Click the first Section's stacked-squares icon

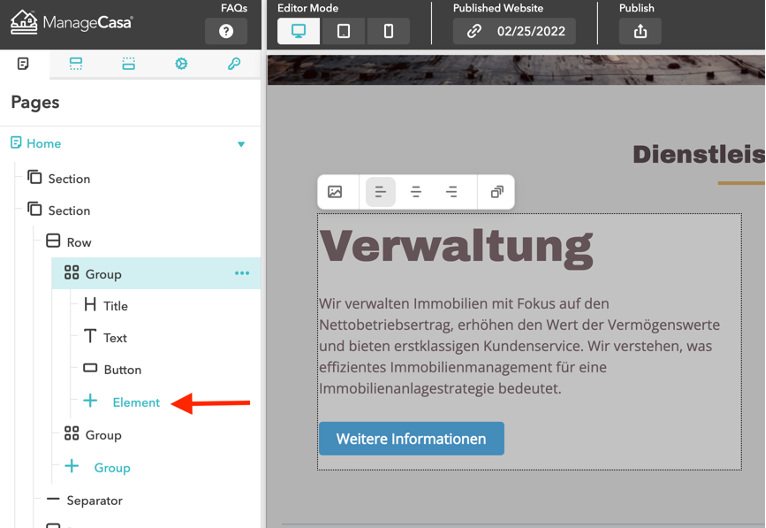(34, 177)
